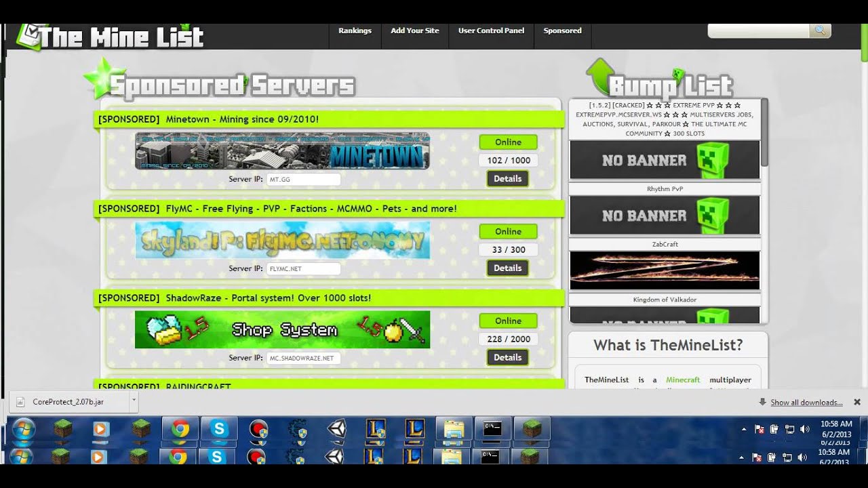
Task: Click the Rhythm PvP bump list title
Action: [665, 189]
